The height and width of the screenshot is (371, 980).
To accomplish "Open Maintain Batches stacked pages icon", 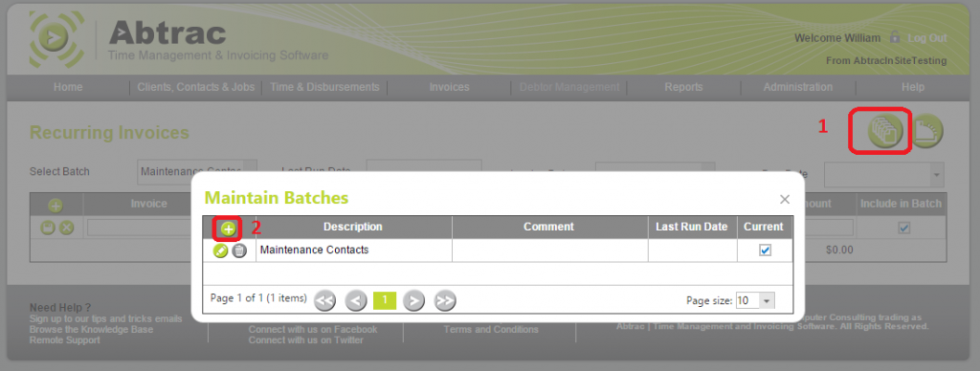I will point(885,131).
